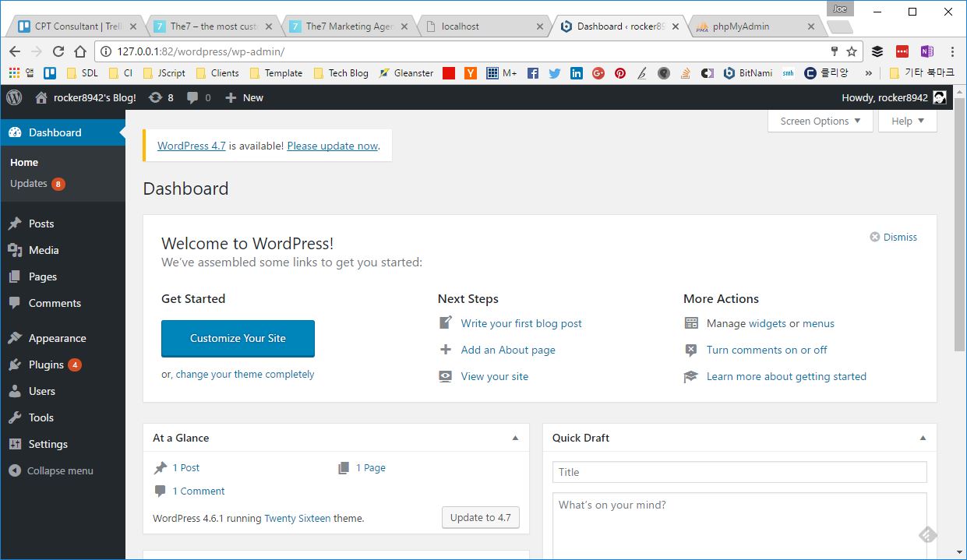Open the updates icon showing 8 in admin bar
Screen dimensions: 967x560
[161, 97]
